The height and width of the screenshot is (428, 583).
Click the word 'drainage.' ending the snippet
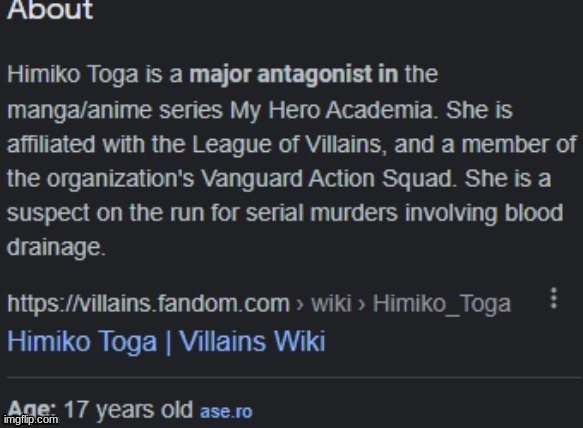tap(56, 247)
